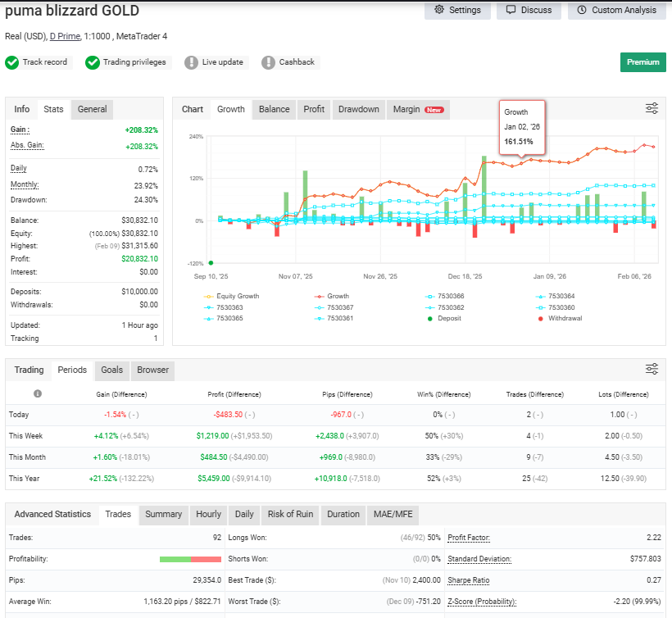Click the Periods table info icon
Screen dimensions: 672x618
[38, 393]
